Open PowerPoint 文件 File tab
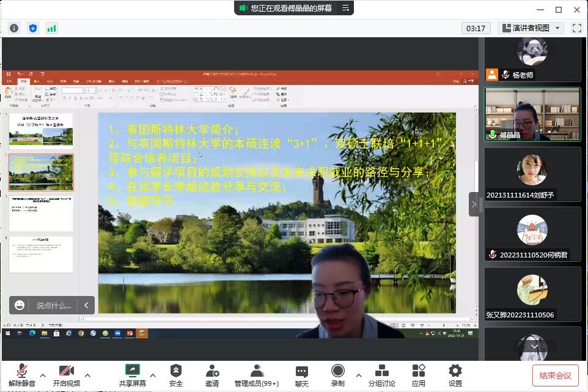Screen dimensions: 588x392 click(9, 81)
